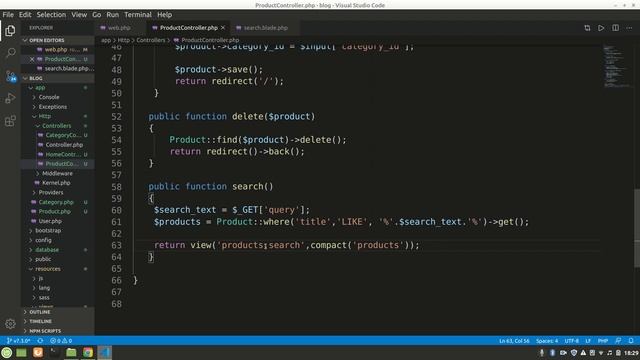Viewport: 640px width, 360px height.
Task: Close the ProductController.php editor tab
Action: 223,28
